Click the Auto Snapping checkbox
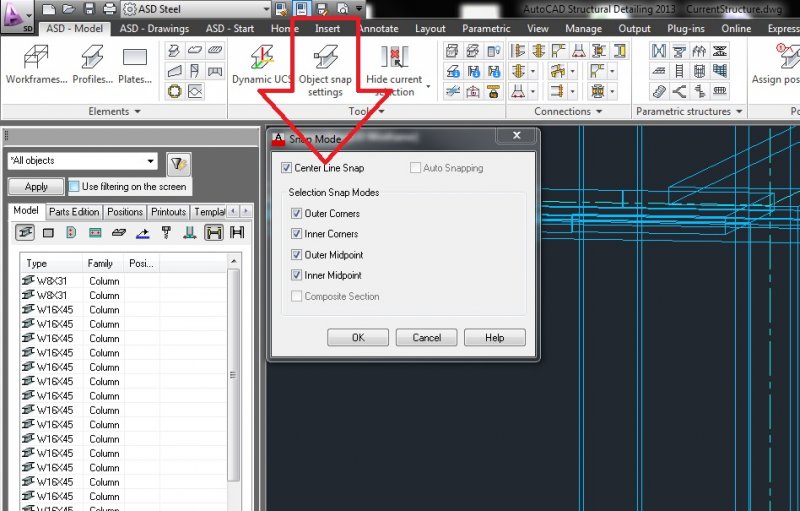Screen dimensions: 800x511 [415, 168]
